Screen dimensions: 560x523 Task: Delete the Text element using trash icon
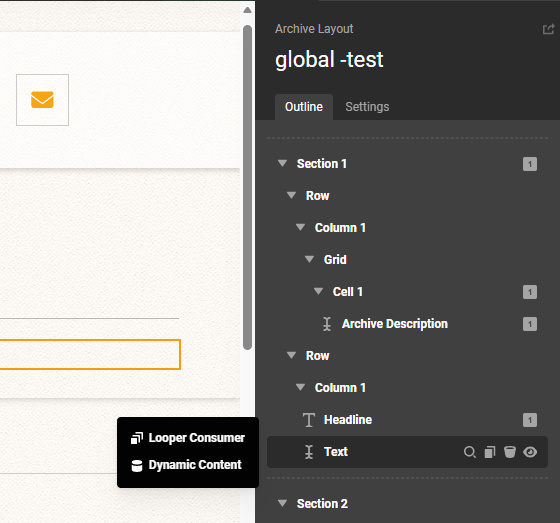[510, 452]
